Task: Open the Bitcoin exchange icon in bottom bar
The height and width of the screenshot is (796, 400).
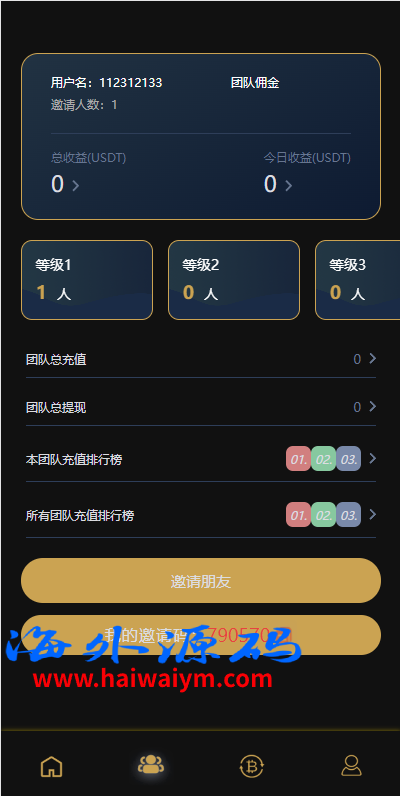Action: 251,766
